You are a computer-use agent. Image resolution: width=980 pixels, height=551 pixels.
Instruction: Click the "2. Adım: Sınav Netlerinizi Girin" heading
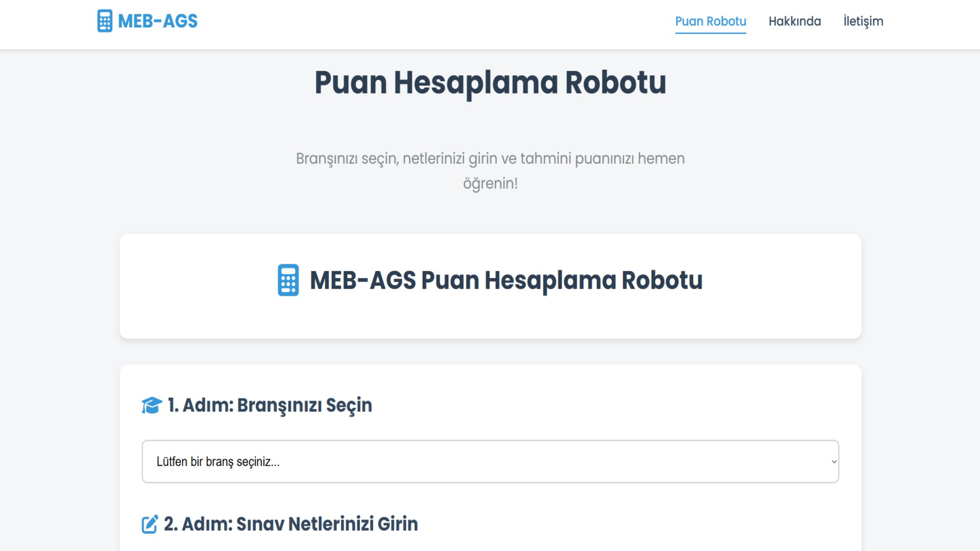290,524
